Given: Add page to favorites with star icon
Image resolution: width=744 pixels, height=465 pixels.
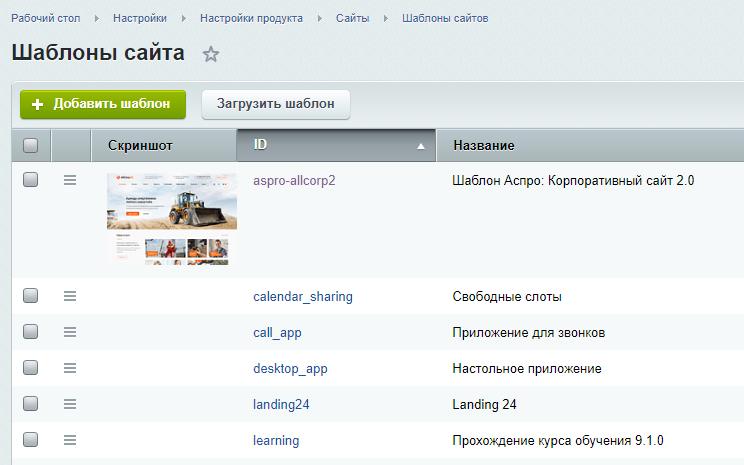Looking at the screenshot, I should coord(210,55).
